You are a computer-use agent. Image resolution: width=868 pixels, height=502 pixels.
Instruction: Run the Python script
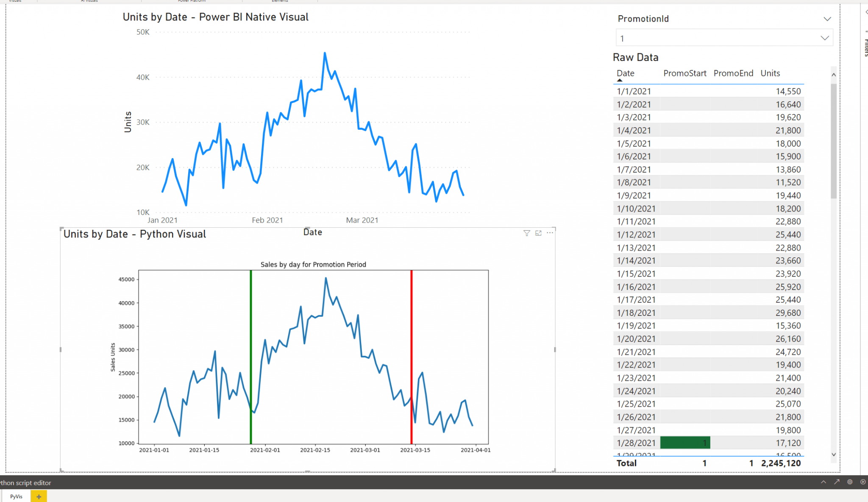863,482
